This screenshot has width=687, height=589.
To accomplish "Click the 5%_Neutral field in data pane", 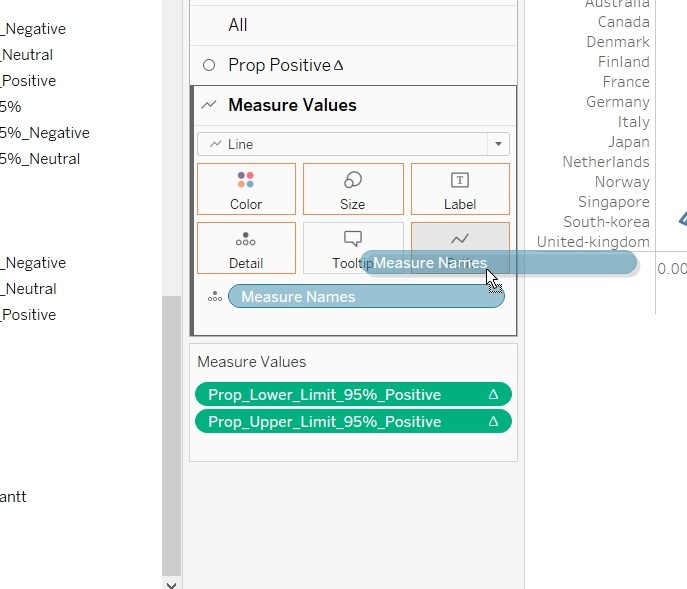I will click(x=40, y=159).
